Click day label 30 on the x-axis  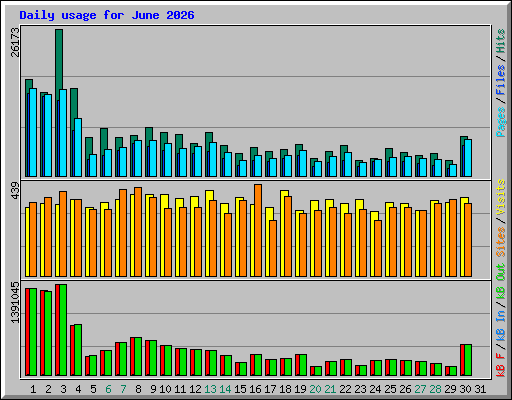(x=465, y=389)
